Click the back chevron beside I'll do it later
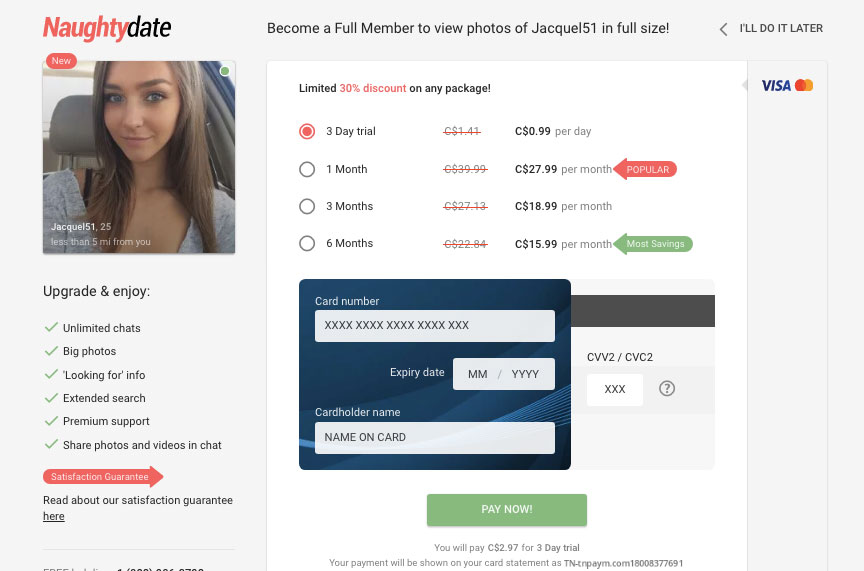 [x=723, y=29]
